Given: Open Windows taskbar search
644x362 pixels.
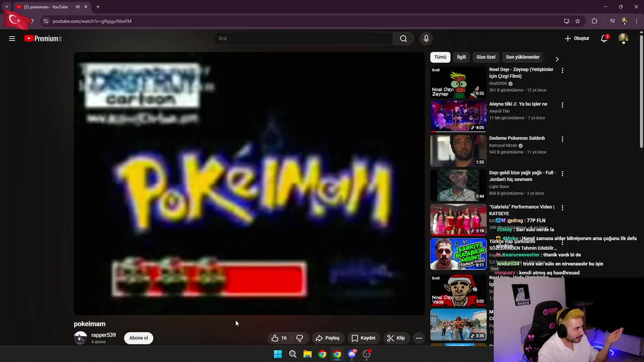Looking at the screenshot, I should tap(292, 354).
